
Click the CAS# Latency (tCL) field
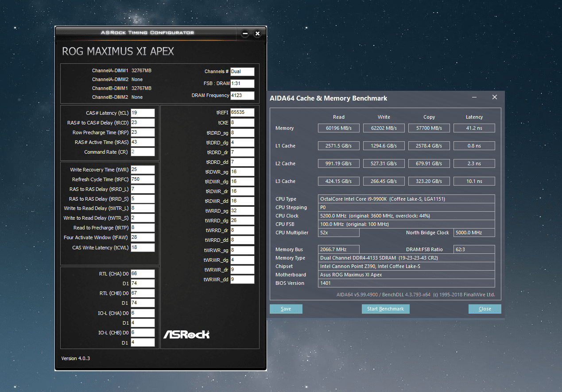pyautogui.click(x=143, y=113)
